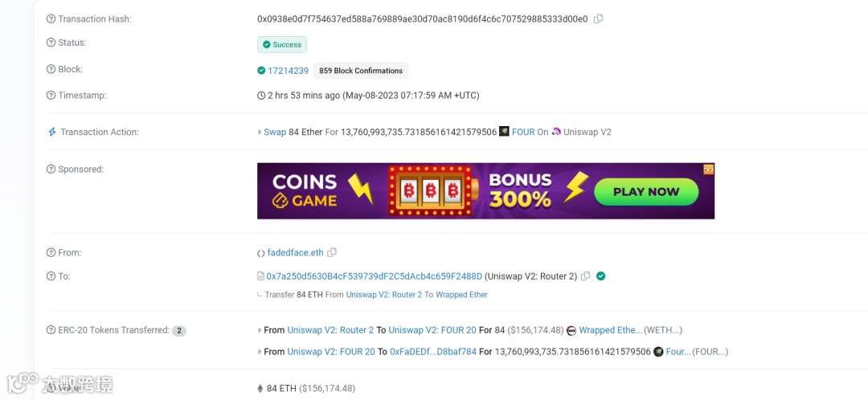Expand the second ERC-20 transfer row arrow
This screenshot has height=400, width=868.
click(x=260, y=352)
